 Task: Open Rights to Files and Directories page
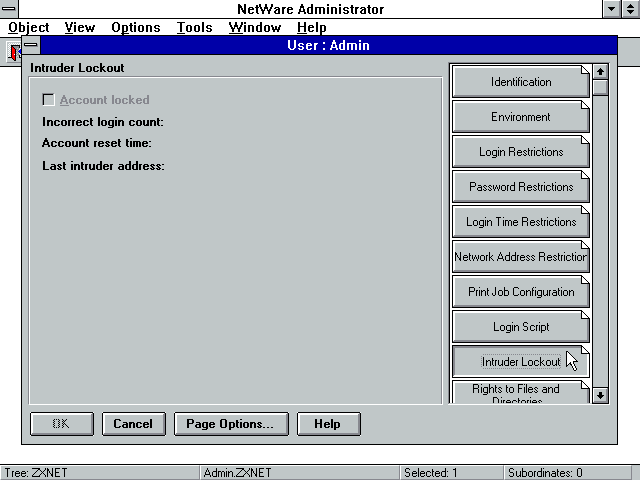coord(520,393)
